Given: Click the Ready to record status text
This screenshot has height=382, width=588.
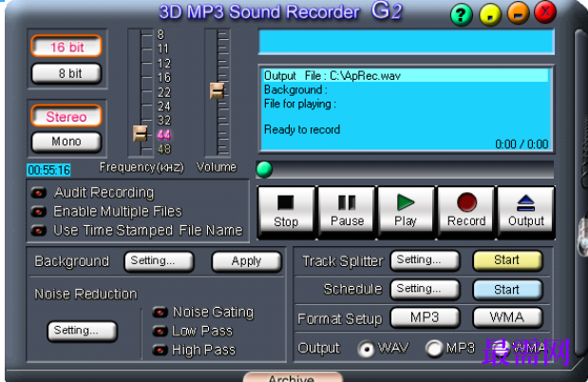Looking at the screenshot, I should (x=302, y=129).
